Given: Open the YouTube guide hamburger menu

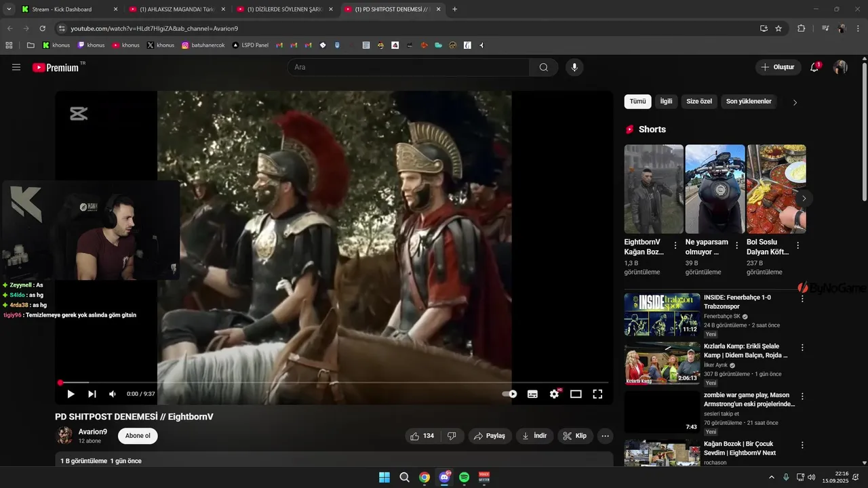Looking at the screenshot, I should pos(16,67).
